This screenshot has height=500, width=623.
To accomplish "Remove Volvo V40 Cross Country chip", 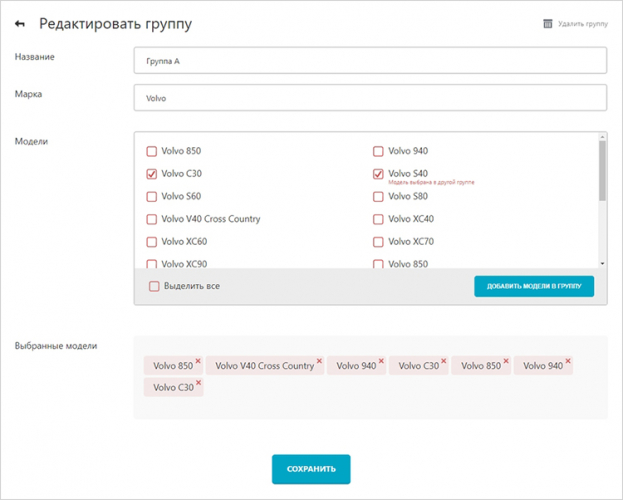I will [x=319, y=361].
